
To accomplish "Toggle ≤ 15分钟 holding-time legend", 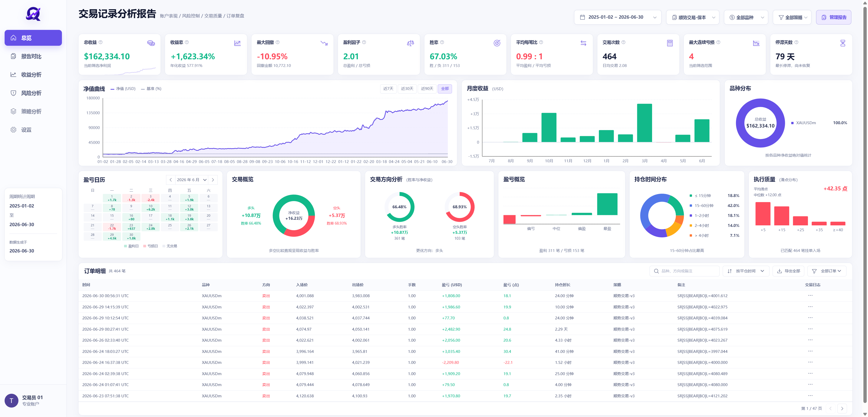I will pyautogui.click(x=700, y=195).
